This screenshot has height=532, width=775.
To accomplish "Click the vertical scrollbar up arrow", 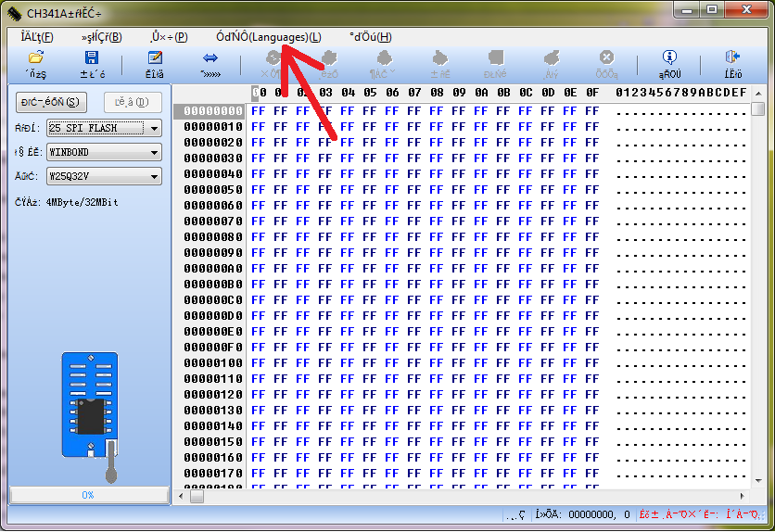I will click(x=757, y=93).
